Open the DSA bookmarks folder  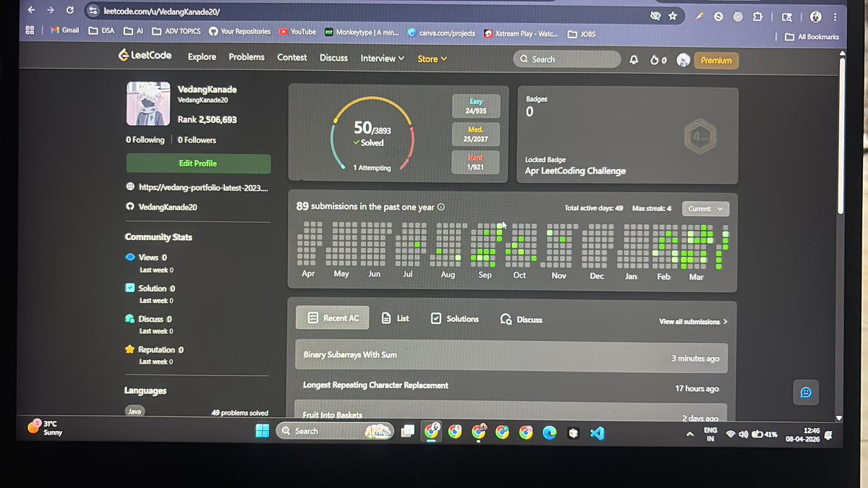[x=101, y=31]
